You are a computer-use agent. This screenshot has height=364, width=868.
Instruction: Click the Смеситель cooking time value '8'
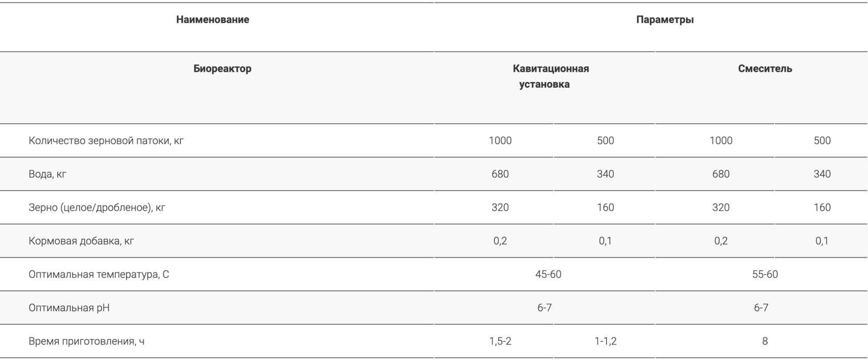pos(765,341)
